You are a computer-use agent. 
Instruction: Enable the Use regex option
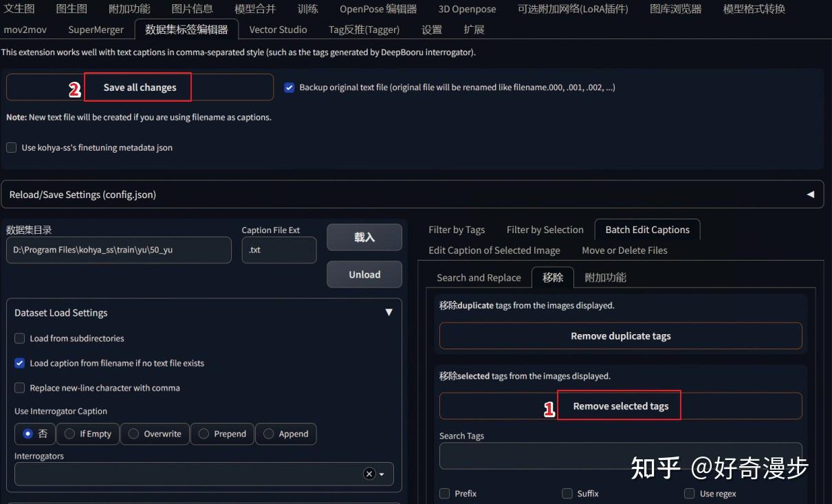point(689,493)
